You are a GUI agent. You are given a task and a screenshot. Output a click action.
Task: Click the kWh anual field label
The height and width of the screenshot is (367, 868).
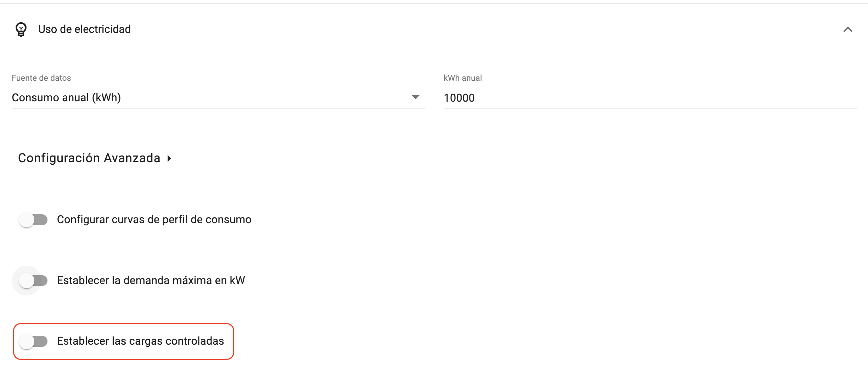pos(463,78)
